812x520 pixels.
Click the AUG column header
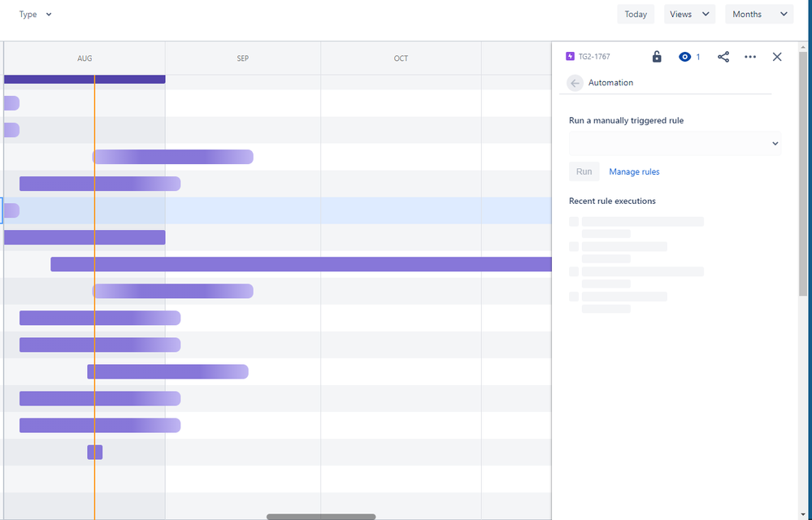click(84, 58)
